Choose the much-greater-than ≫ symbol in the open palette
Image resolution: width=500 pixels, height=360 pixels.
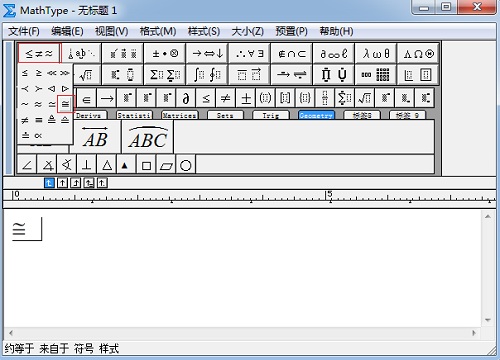pyautogui.click(x=65, y=73)
